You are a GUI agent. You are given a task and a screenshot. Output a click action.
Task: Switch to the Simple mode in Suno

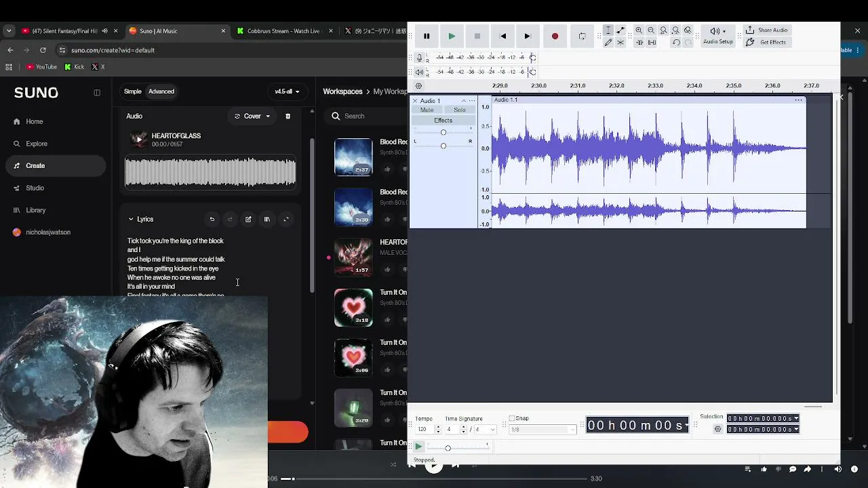coord(133,91)
